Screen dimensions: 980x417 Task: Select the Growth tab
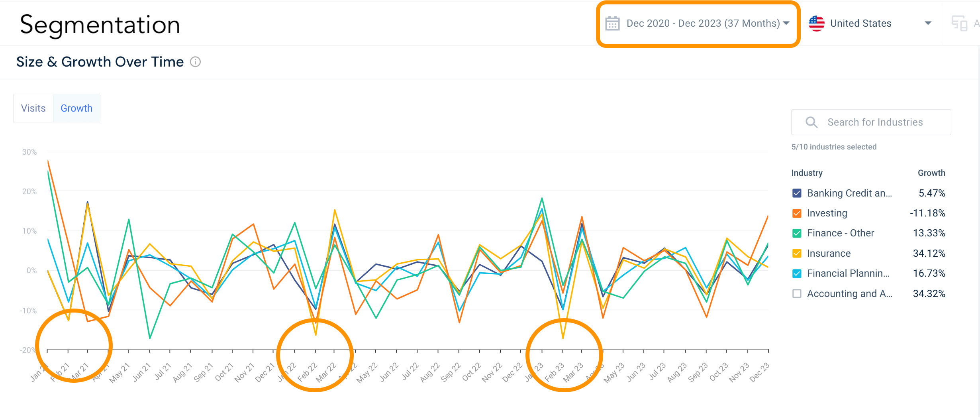(76, 108)
